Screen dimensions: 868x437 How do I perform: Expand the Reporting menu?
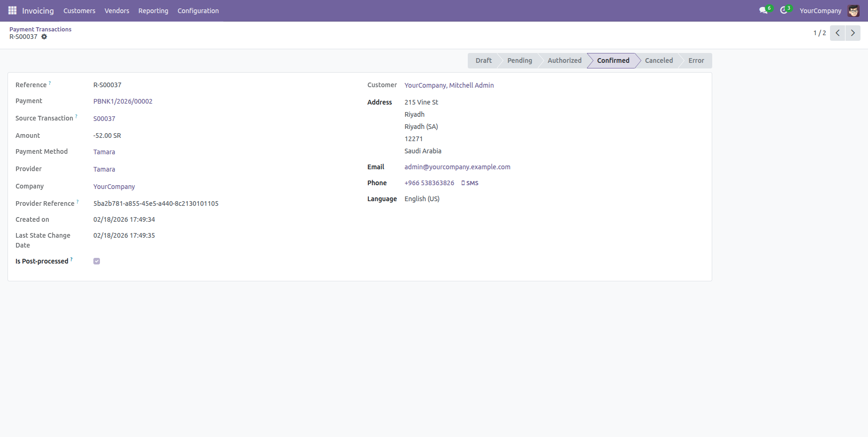[153, 11]
